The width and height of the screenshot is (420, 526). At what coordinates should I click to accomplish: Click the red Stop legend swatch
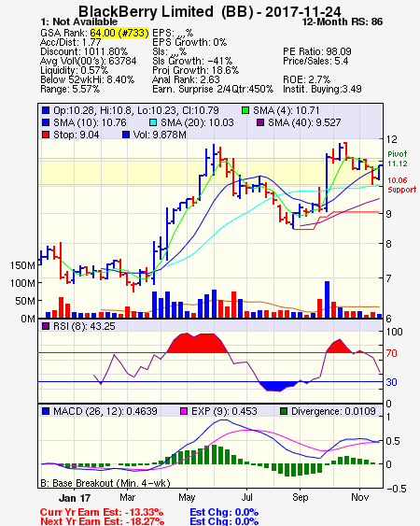[x=46, y=135]
